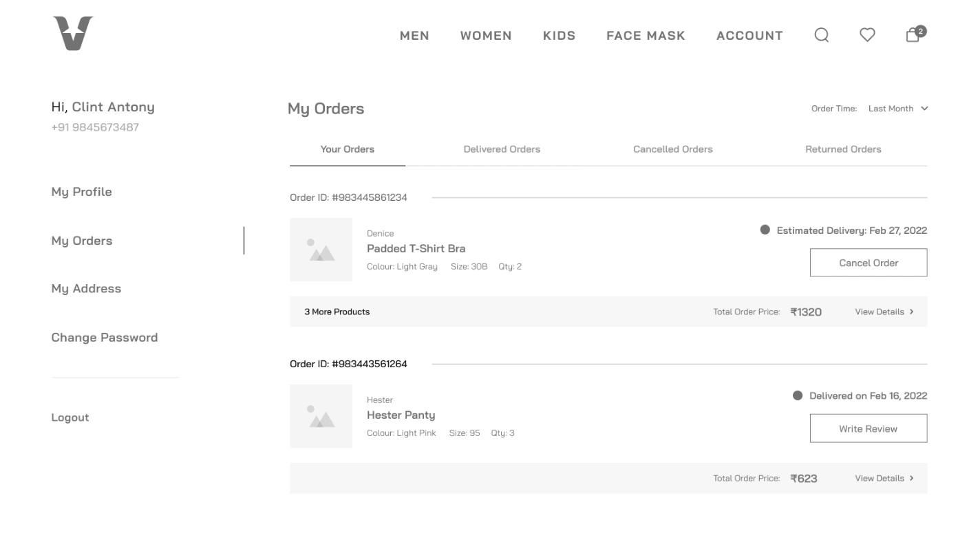980x546 pixels.
Task: Open the WOMEN navigation menu
Action: pos(486,36)
